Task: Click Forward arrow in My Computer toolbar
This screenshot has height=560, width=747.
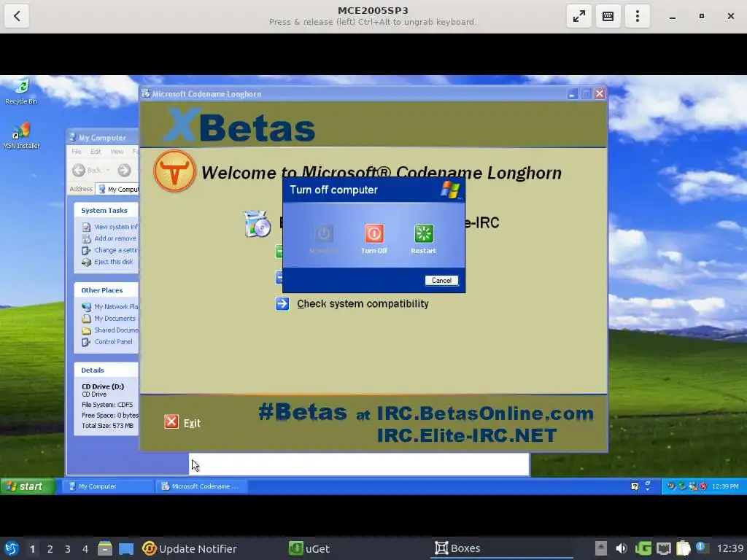Action: pyautogui.click(x=124, y=170)
